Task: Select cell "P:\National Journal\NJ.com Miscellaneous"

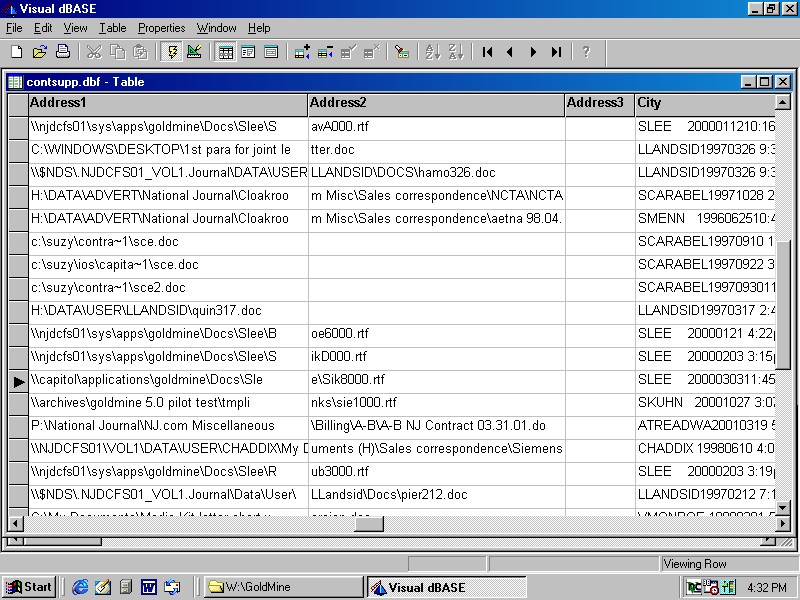Action: coord(168,426)
